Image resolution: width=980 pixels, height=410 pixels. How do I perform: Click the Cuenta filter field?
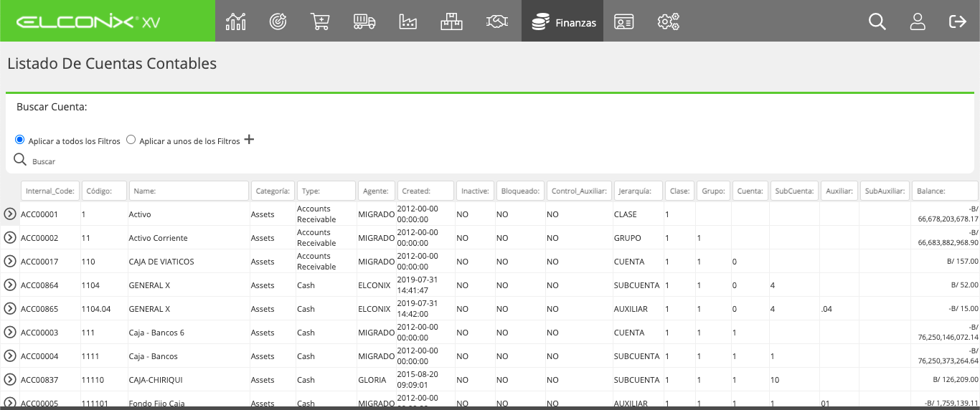750,191
